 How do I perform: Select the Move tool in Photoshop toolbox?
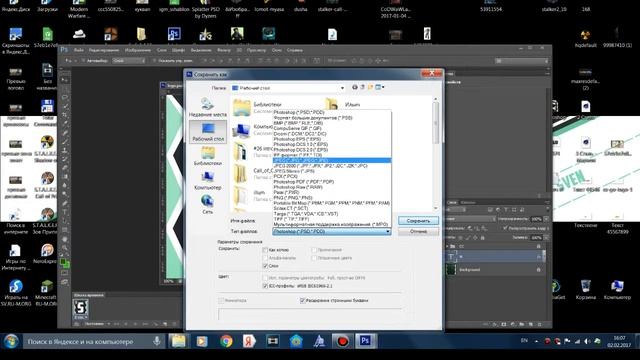coord(65,80)
